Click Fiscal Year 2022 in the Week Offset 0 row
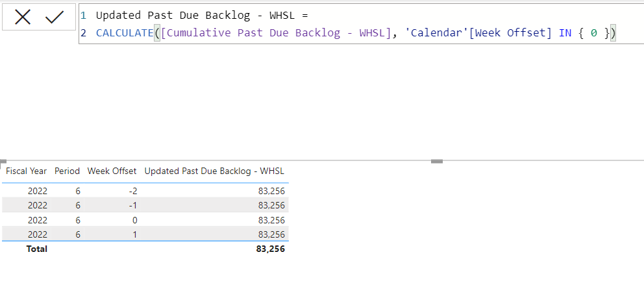644x287 pixels. coord(38,220)
